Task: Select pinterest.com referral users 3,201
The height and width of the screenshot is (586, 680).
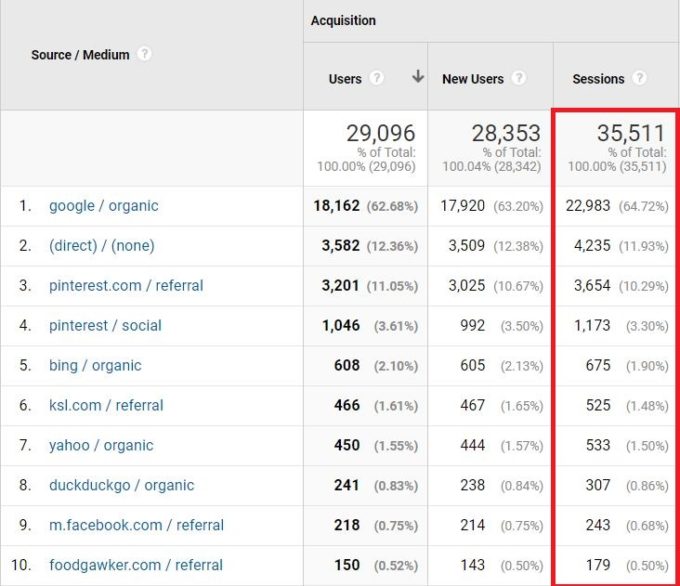Action: tap(340, 285)
